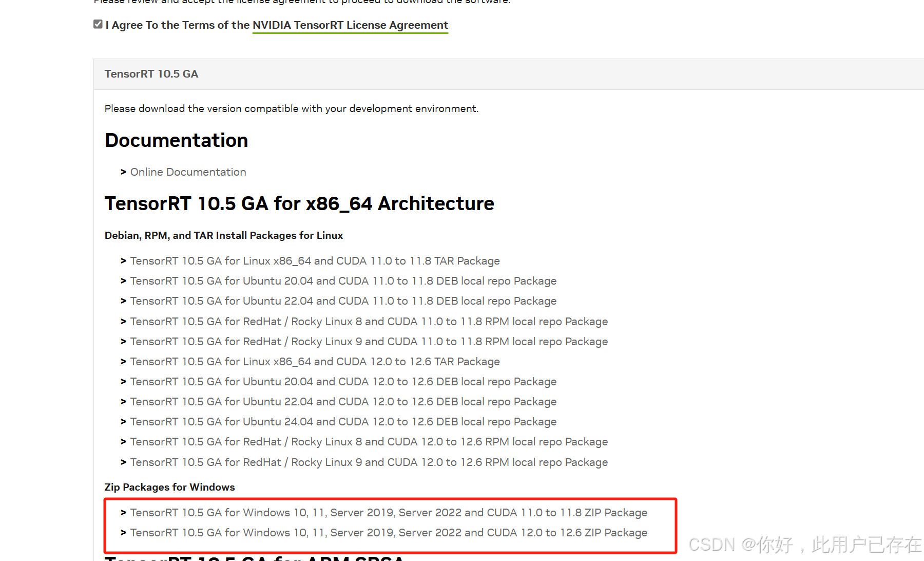Viewport: 924px width, 561px height.
Task: Download Ubuntu 24.04 CUDA 12.0 to 12.6 DEB package
Action: tap(343, 422)
